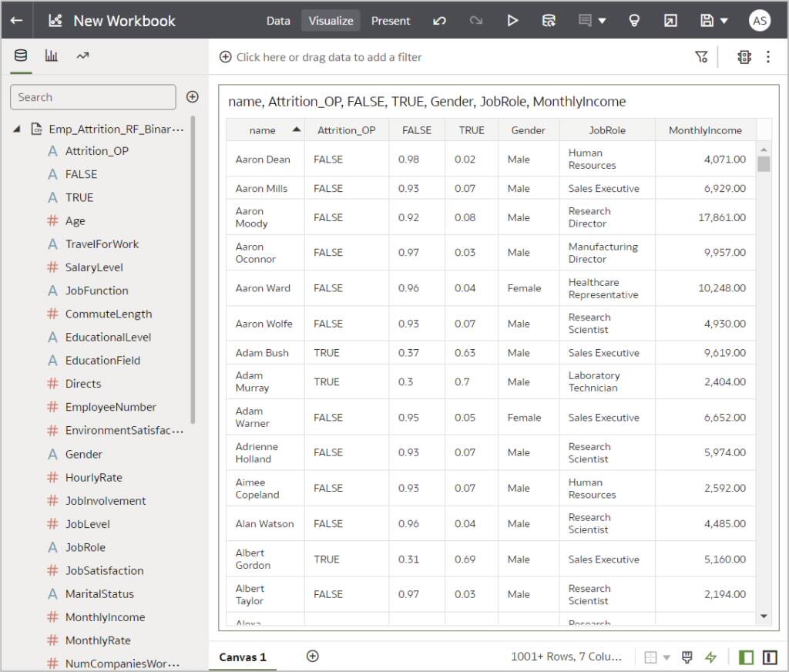Select the Analytics panel trend-line icon
This screenshot has width=789, height=672.
pos(81,56)
